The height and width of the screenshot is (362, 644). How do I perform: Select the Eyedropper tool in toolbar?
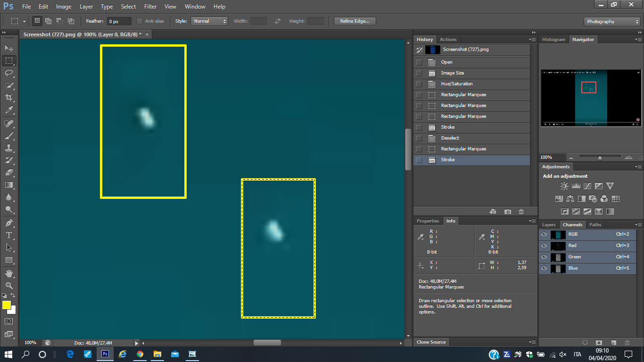9,110
